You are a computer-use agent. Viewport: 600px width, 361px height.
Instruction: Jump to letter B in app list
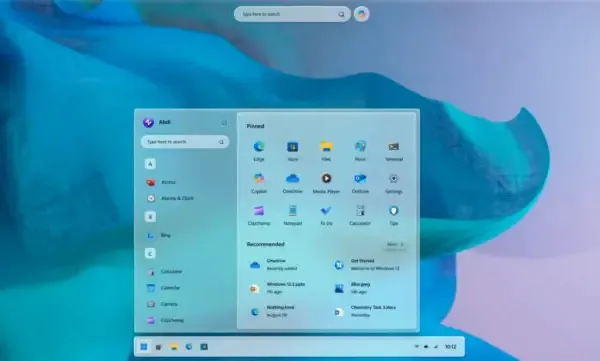(150, 217)
